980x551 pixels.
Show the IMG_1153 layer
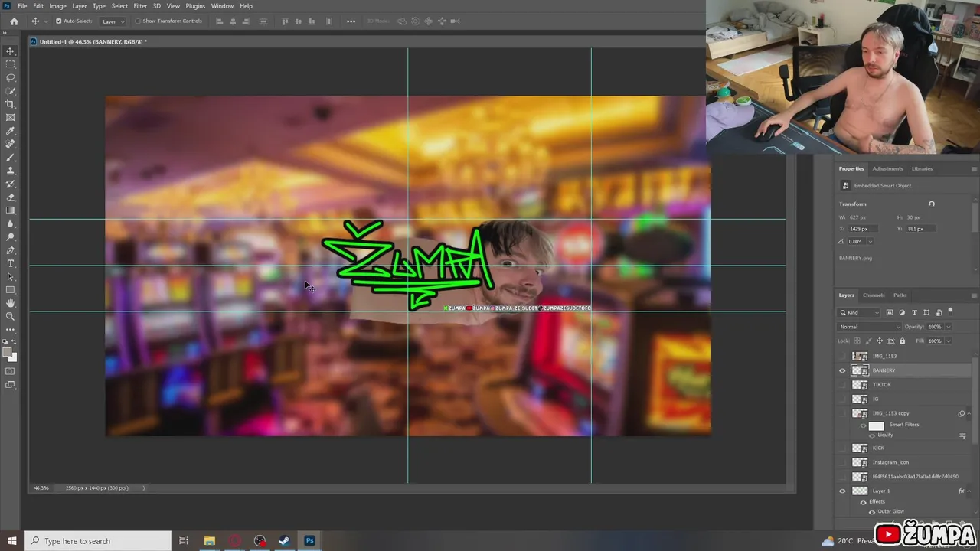point(842,356)
